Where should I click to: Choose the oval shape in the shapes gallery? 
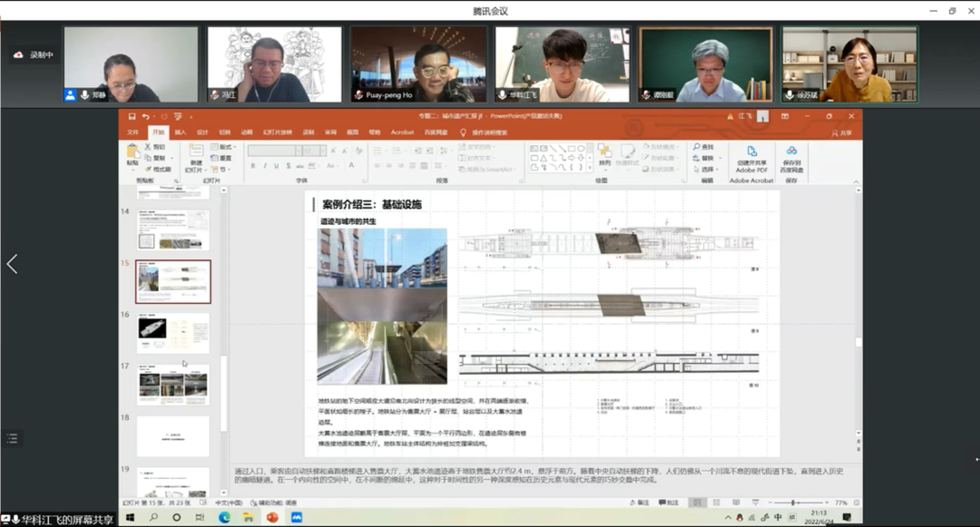582,149
